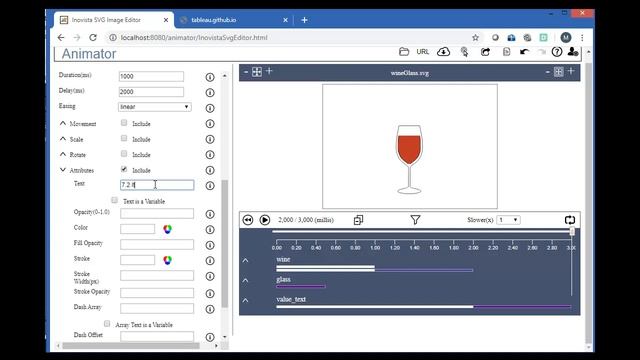Click the Delay(ms) input field
The height and width of the screenshot is (360, 640).
151,92
